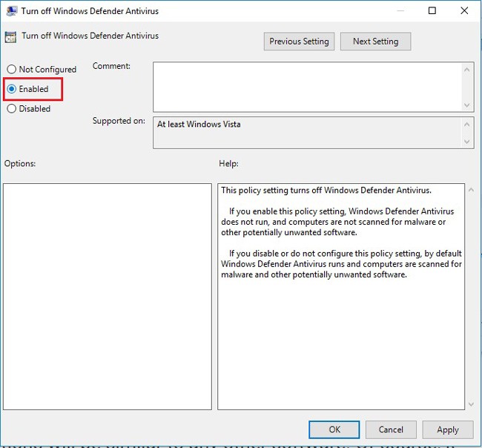Screen dimensions: 482x448
Task: Click the Previous Setting button
Action: click(299, 42)
